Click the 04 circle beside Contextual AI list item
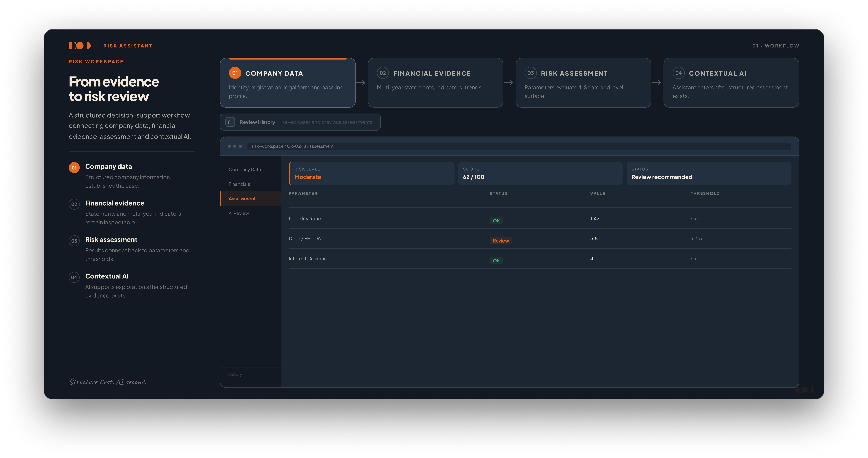 pos(74,277)
